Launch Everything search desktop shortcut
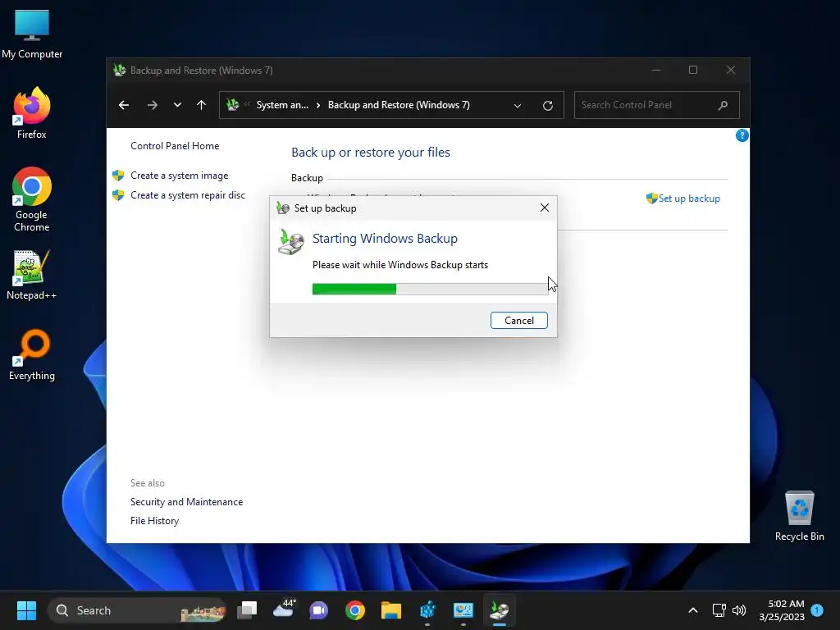The height and width of the screenshot is (630, 840). pyautogui.click(x=32, y=354)
